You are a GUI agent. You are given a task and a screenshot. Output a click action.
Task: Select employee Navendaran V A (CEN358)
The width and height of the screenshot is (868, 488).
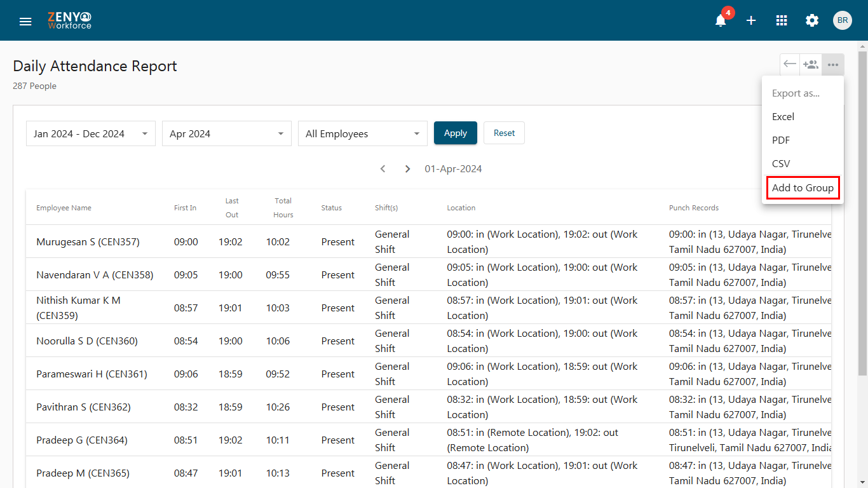[x=95, y=275]
